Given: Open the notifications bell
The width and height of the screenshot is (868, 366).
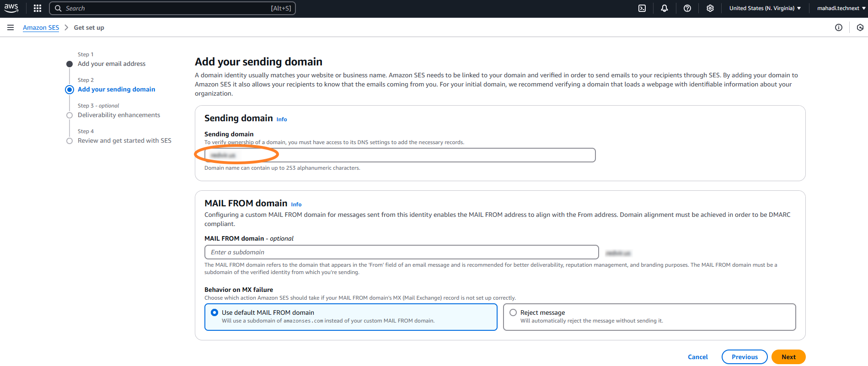Looking at the screenshot, I should point(664,8).
